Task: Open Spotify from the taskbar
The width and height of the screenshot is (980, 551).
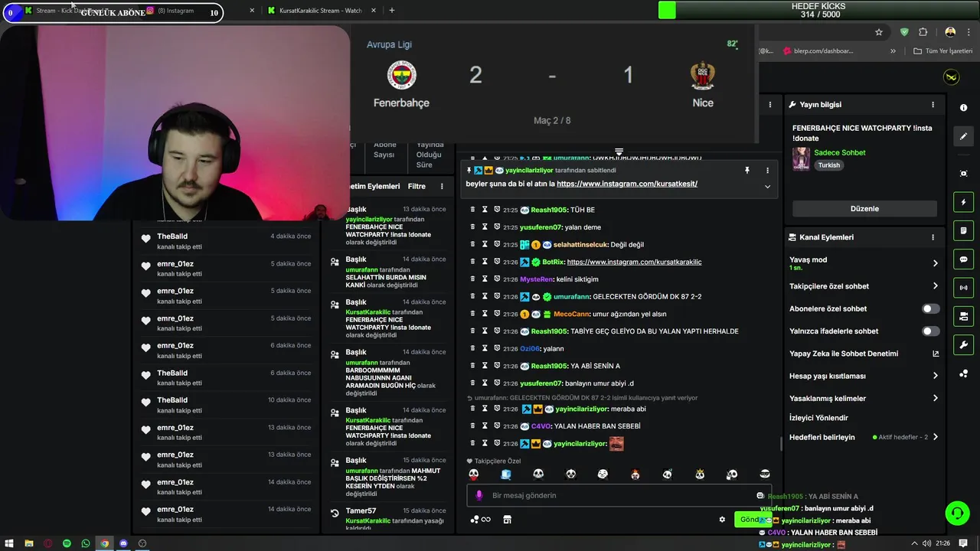Action: pyautogui.click(x=67, y=543)
